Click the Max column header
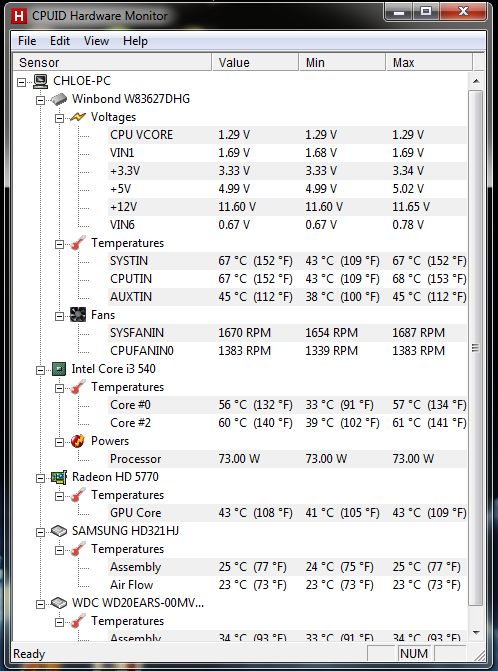Screen dimensions: 498x671 pyautogui.click(x=430, y=62)
